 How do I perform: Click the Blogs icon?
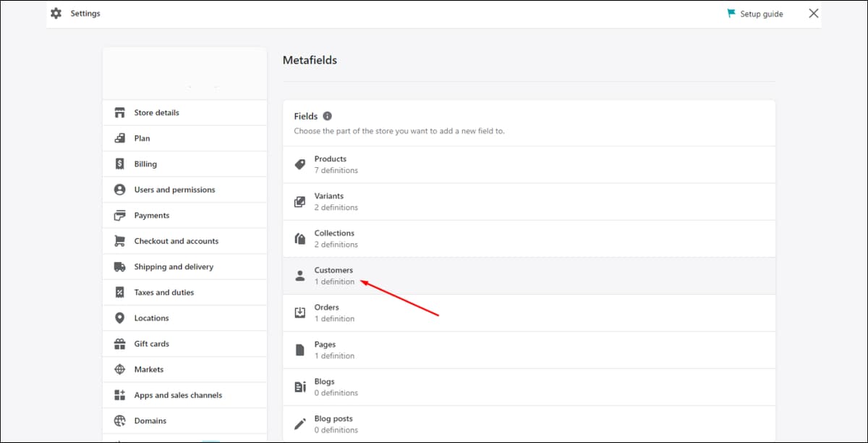(300, 387)
